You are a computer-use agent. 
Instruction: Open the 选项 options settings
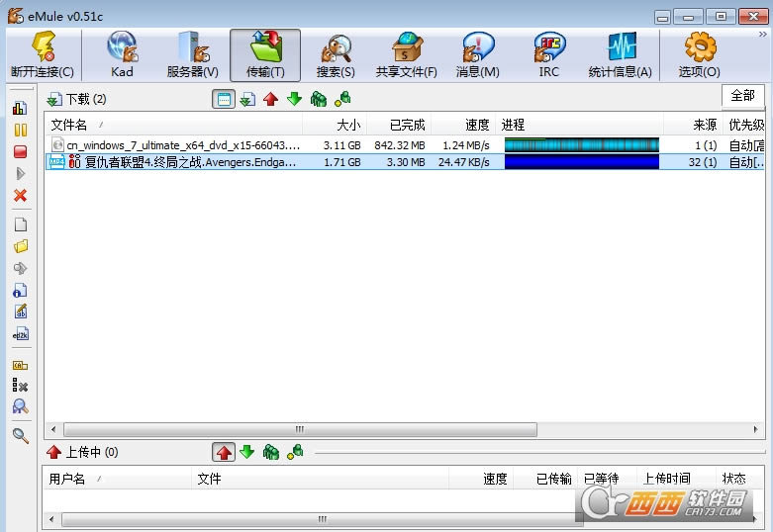tap(699, 55)
